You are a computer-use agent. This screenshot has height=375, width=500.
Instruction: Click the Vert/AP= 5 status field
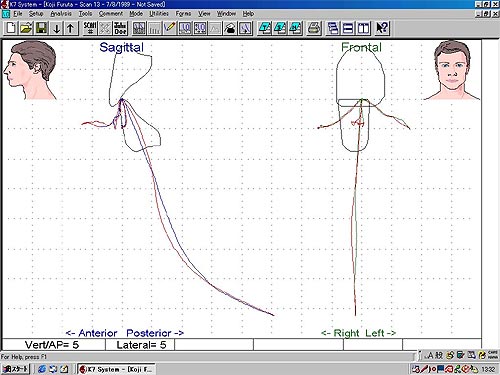click(x=53, y=345)
